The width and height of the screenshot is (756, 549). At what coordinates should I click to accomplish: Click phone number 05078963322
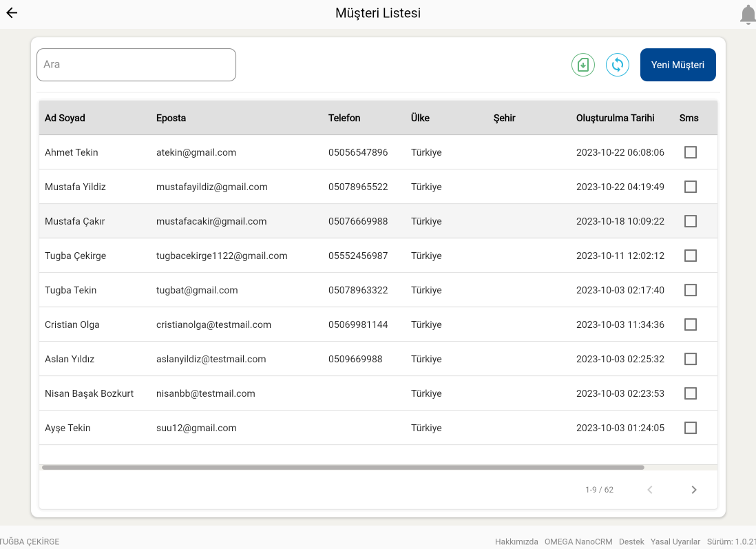(358, 290)
